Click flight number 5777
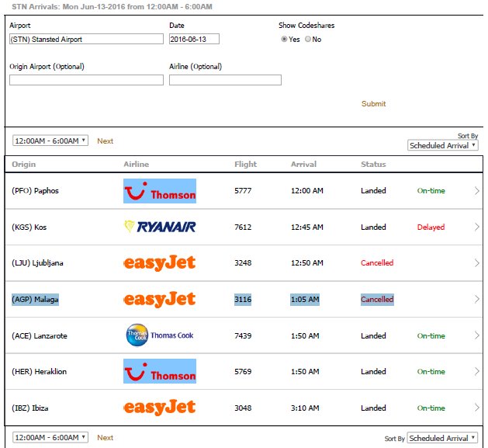488x448 pixels. [x=243, y=191]
